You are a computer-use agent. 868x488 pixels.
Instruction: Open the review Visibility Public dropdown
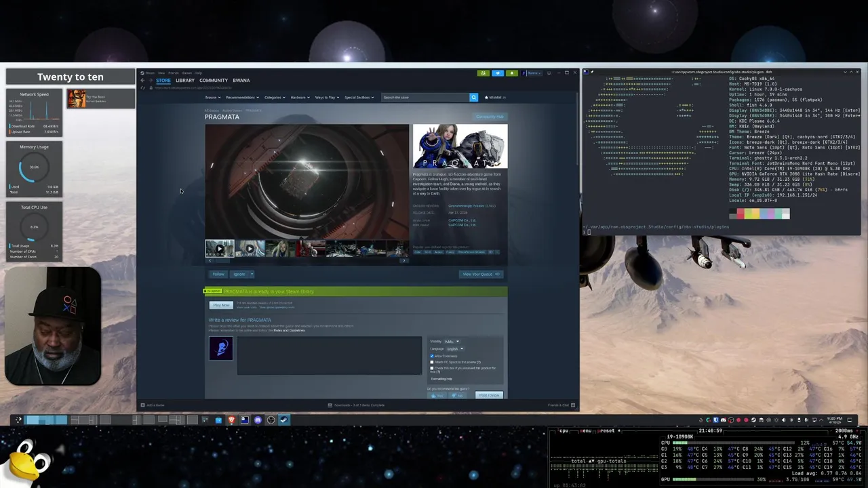pyautogui.click(x=452, y=342)
